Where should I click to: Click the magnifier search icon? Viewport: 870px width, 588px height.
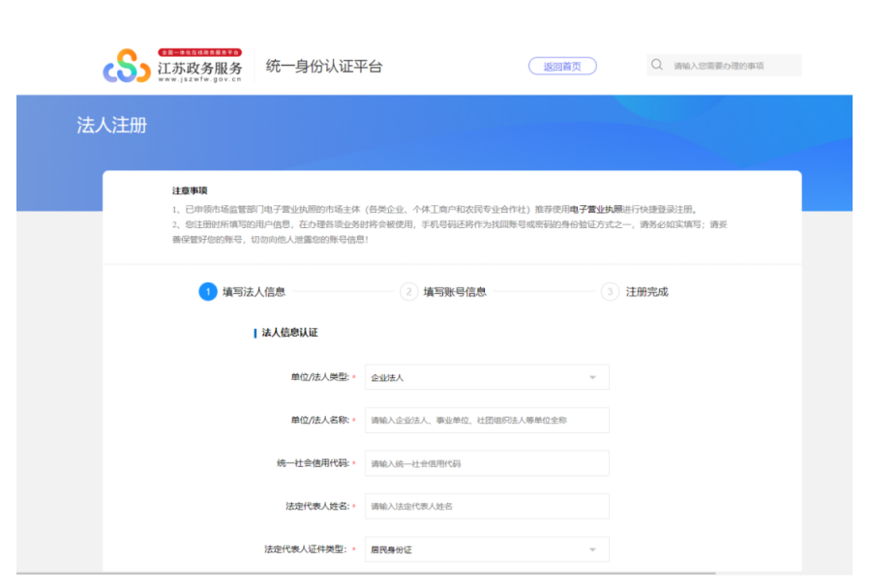tap(657, 65)
